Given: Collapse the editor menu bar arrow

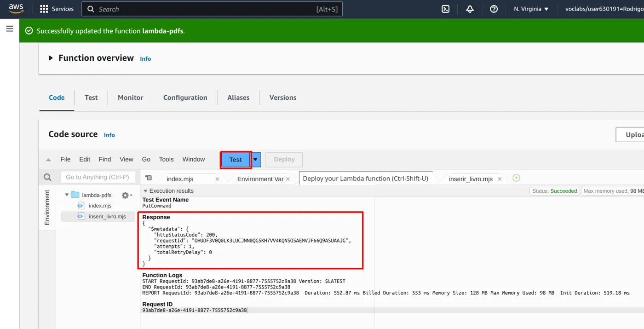Looking at the screenshot, I should point(48,160).
